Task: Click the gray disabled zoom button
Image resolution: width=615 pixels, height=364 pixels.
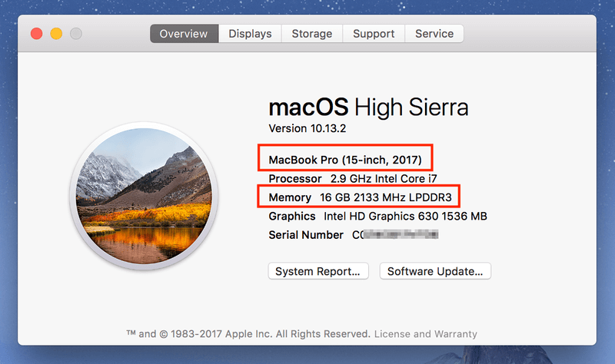Action: pyautogui.click(x=76, y=34)
